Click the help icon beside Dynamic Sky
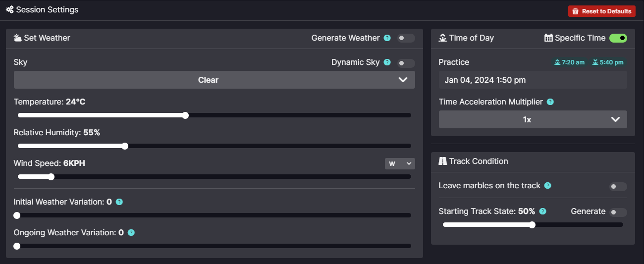Screen dimensions: 644x264 (x=387, y=62)
